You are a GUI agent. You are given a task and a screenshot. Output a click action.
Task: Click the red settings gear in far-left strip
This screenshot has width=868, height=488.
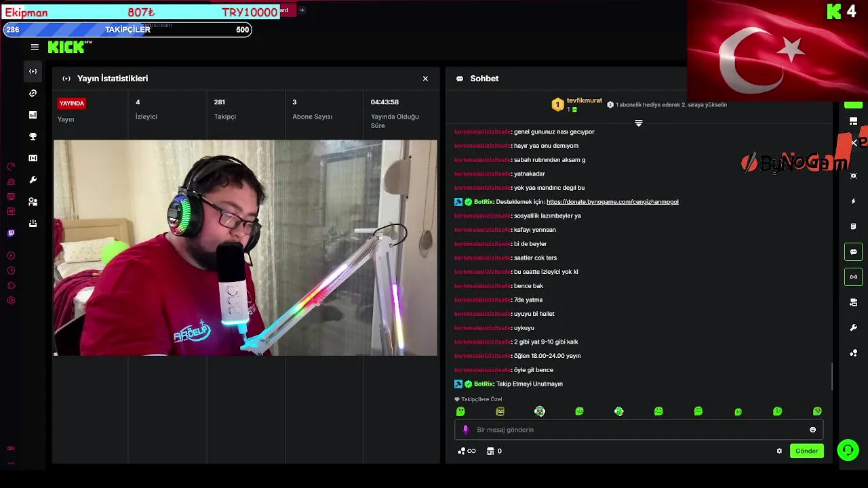(11, 300)
